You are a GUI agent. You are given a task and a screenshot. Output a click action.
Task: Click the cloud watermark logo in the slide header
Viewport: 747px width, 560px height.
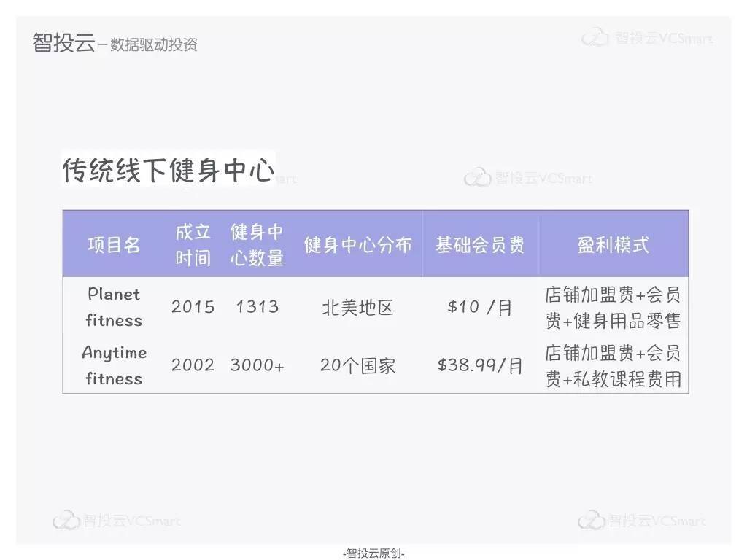click(595, 38)
